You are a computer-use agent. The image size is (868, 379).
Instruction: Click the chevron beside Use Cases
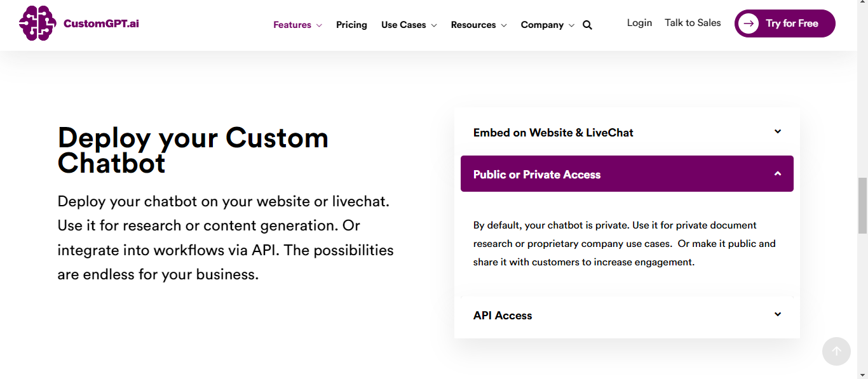(435, 25)
